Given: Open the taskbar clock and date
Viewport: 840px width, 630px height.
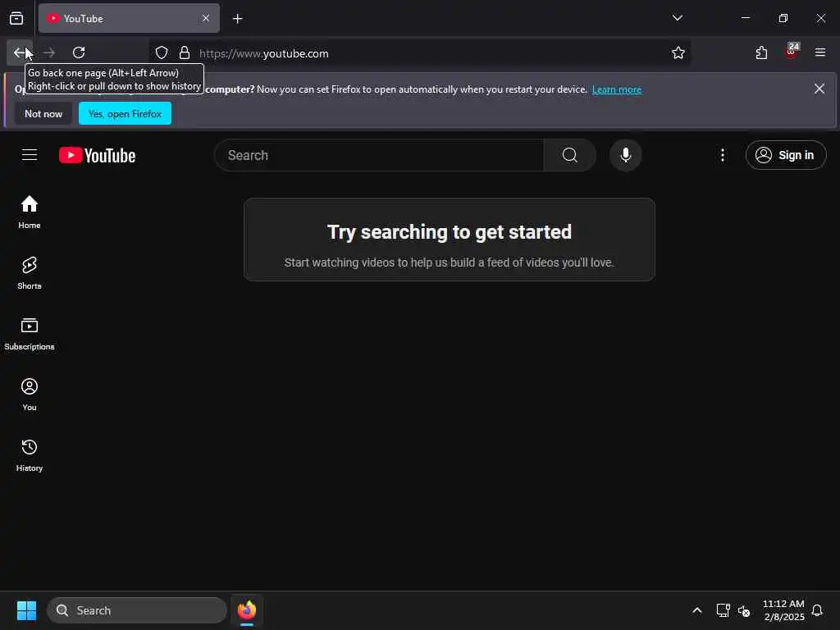Looking at the screenshot, I should 783,610.
